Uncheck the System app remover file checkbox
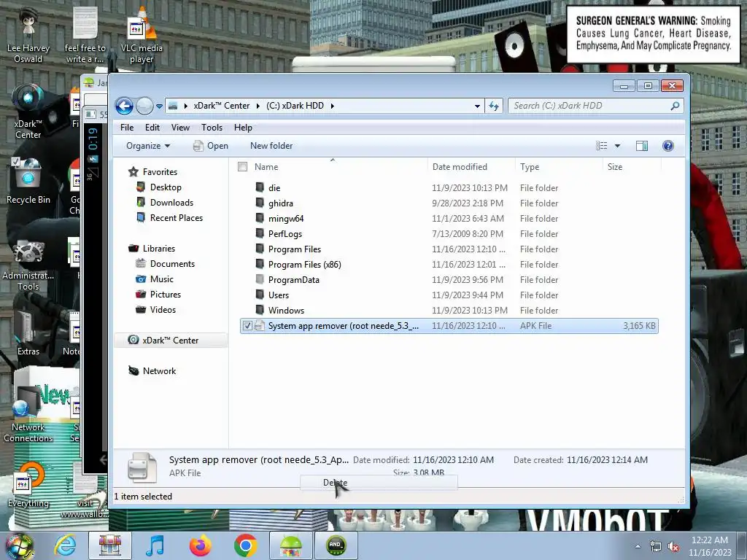This screenshot has height=560, width=747. 247,326
